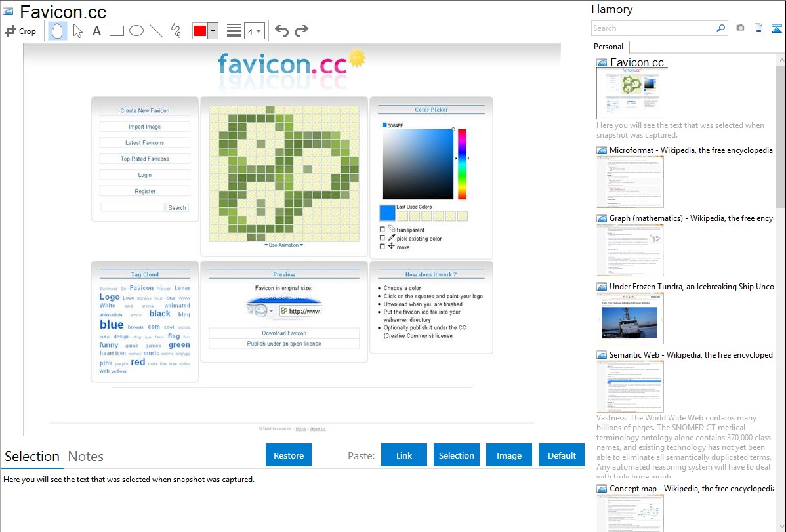The height and width of the screenshot is (532, 786).
Task: Click the Flamory list scrollbar up arrow
Action: coord(781,60)
